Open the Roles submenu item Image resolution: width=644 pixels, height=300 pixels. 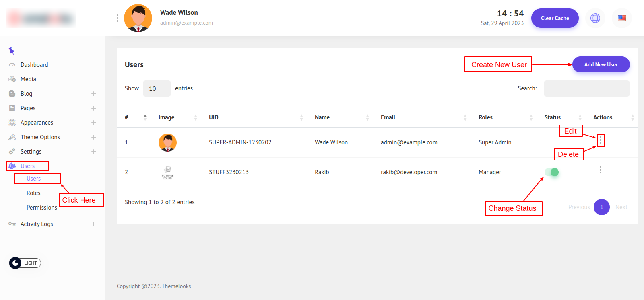tap(33, 193)
